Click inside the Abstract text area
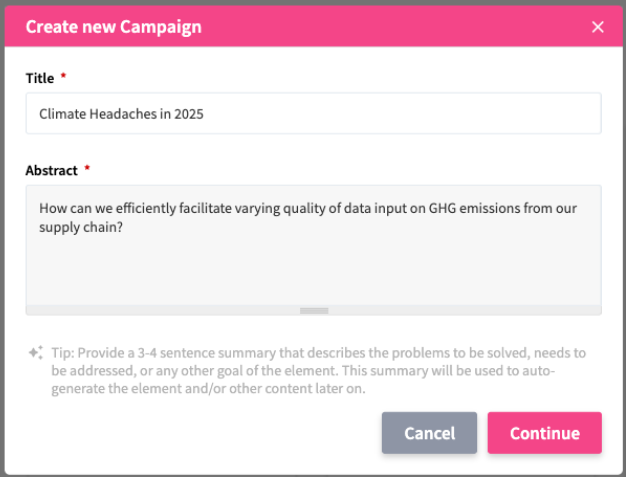Screen dimensions: 626x478 coord(313,260)
